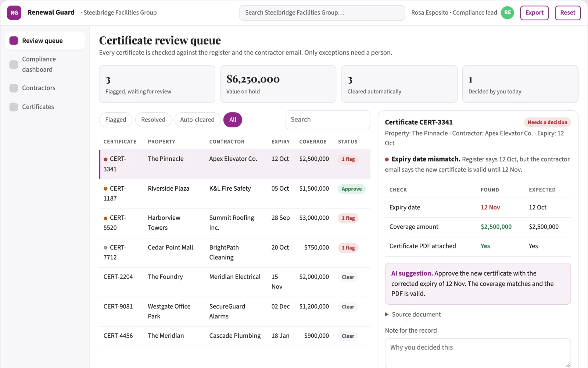Viewport: 588px width, 368px height.
Task: Click the Review queue sidebar icon
Action: coord(14,40)
